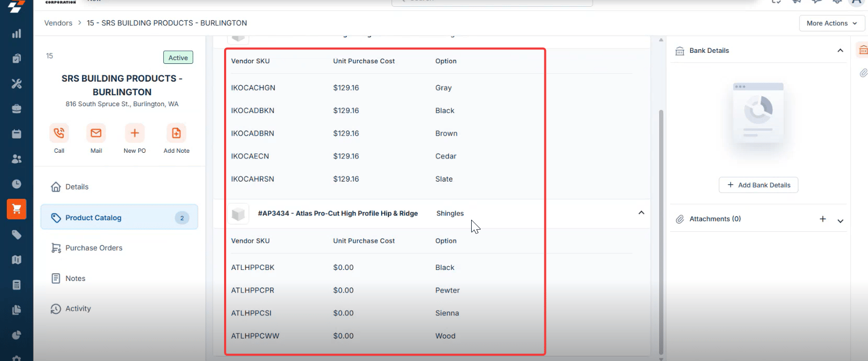
Task: Click the product thumbnail beside #AP3434
Action: pyautogui.click(x=238, y=213)
